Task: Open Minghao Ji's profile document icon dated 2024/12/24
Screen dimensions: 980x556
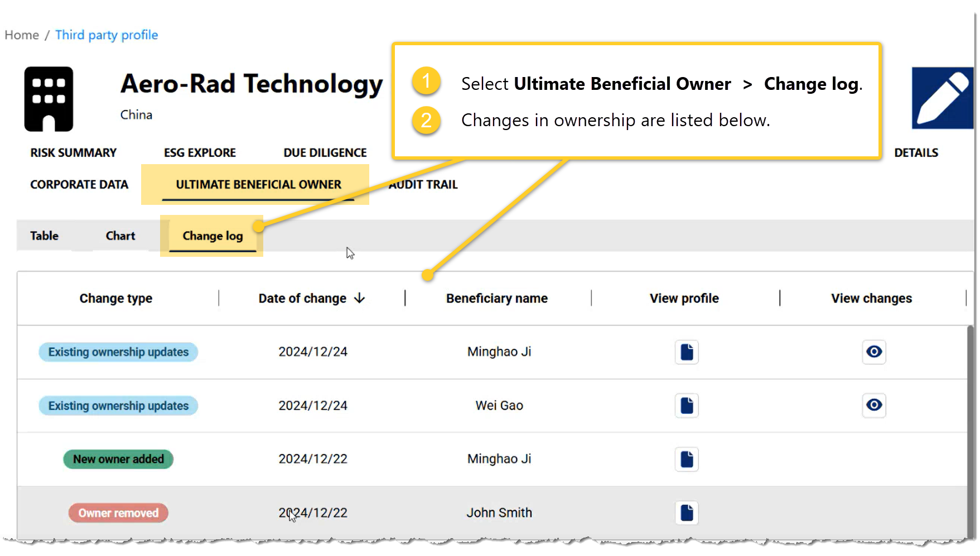Action: tap(686, 352)
